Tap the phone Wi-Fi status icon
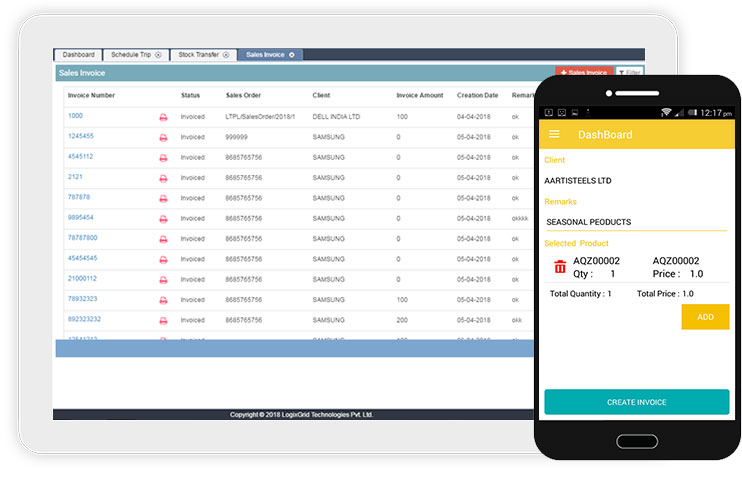 coord(666,112)
